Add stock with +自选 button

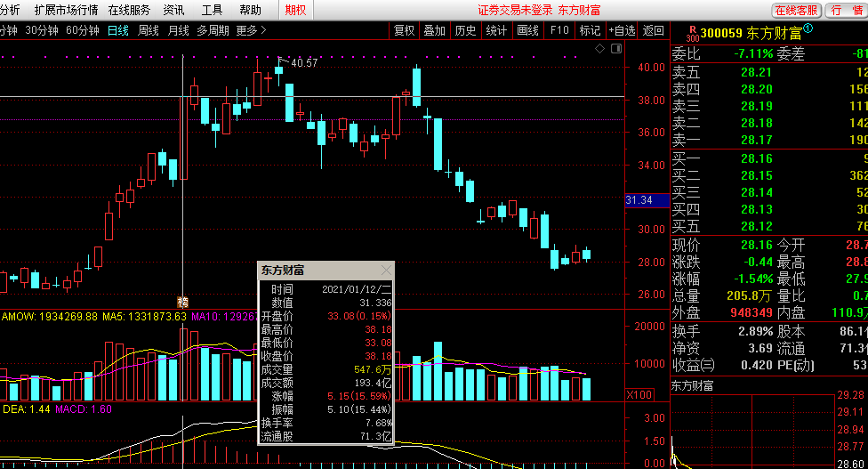(623, 30)
